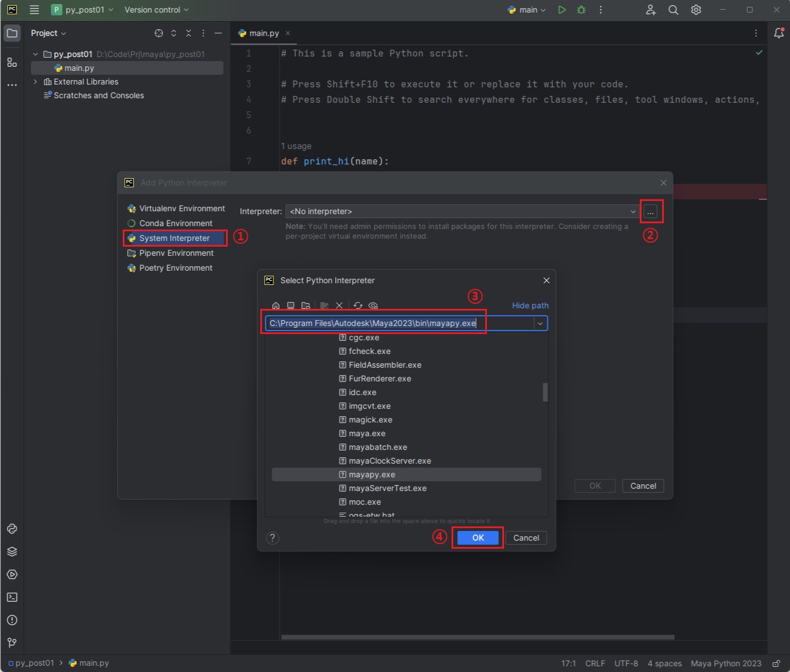Open the Python Console tool window icon
790x672 pixels.
click(x=12, y=529)
